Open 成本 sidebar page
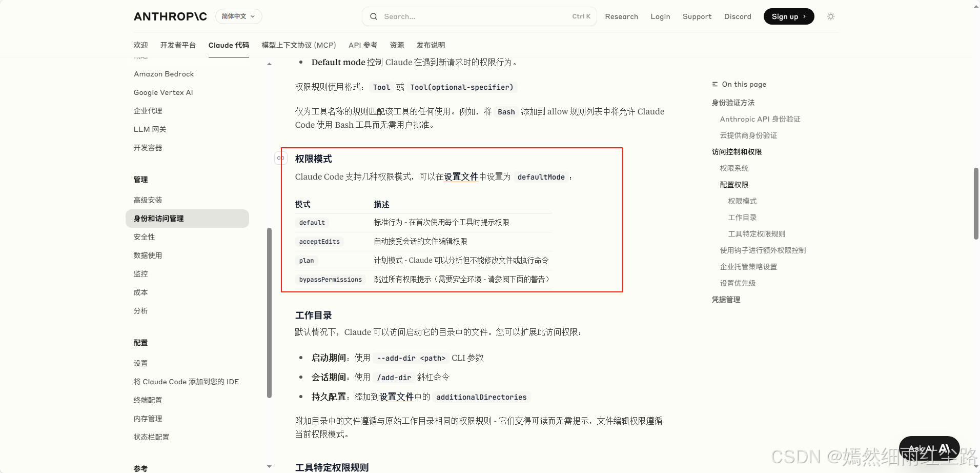Screen dimensions: 980x473 [140, 292]
